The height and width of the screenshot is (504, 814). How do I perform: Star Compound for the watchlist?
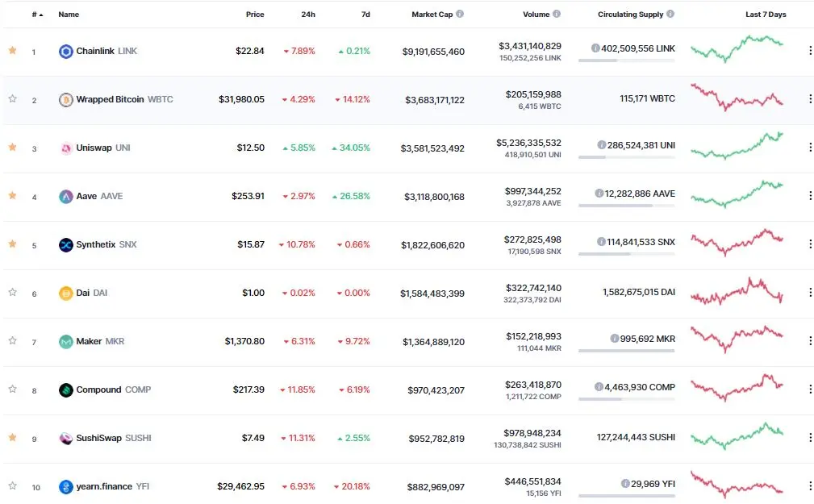tap(12, 389)
